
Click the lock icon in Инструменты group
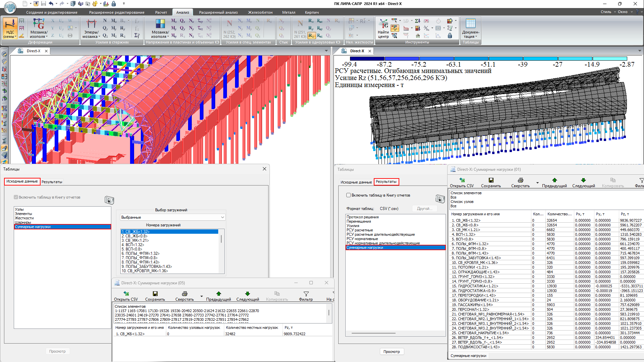click(450, 35)
